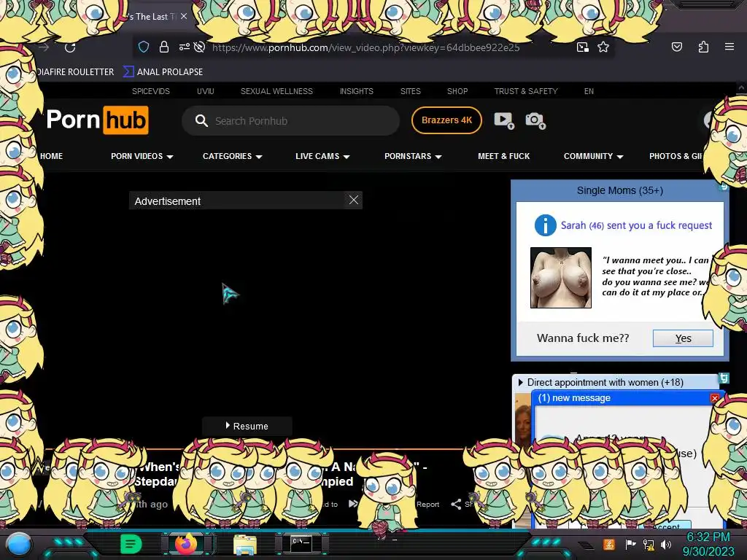Open the Extensions puzzle icon
The image size is (747, 560).
(703, 47)
